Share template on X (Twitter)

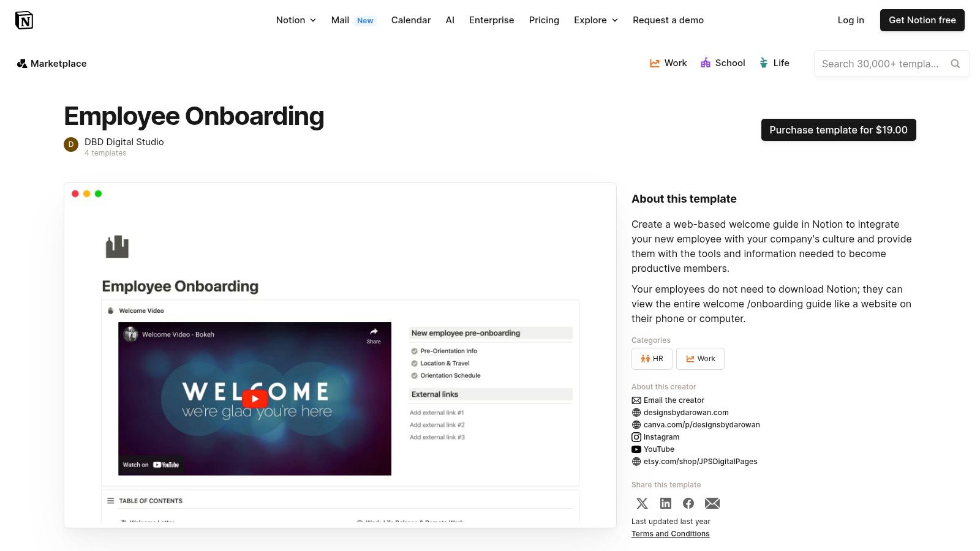[x=642, y=503]
